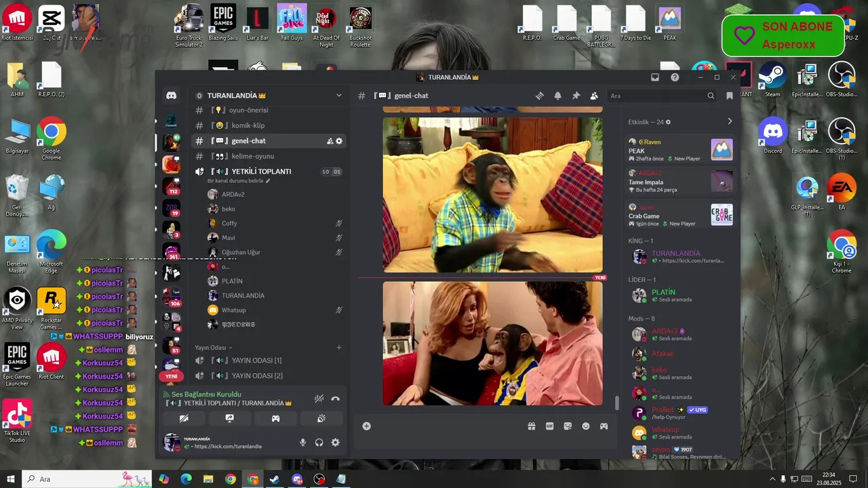Open Steam desktop shortcut
The image size is (868, 488).
click(x=773, y=79)
